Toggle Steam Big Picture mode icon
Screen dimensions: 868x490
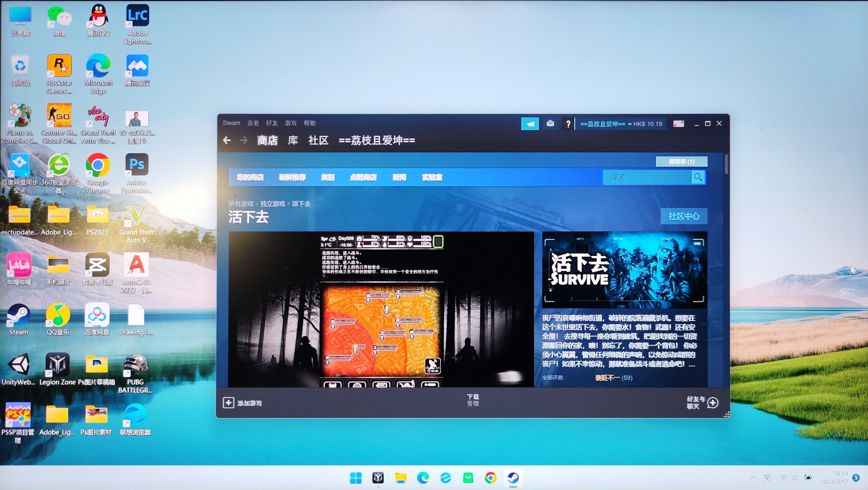coord(678,124)
